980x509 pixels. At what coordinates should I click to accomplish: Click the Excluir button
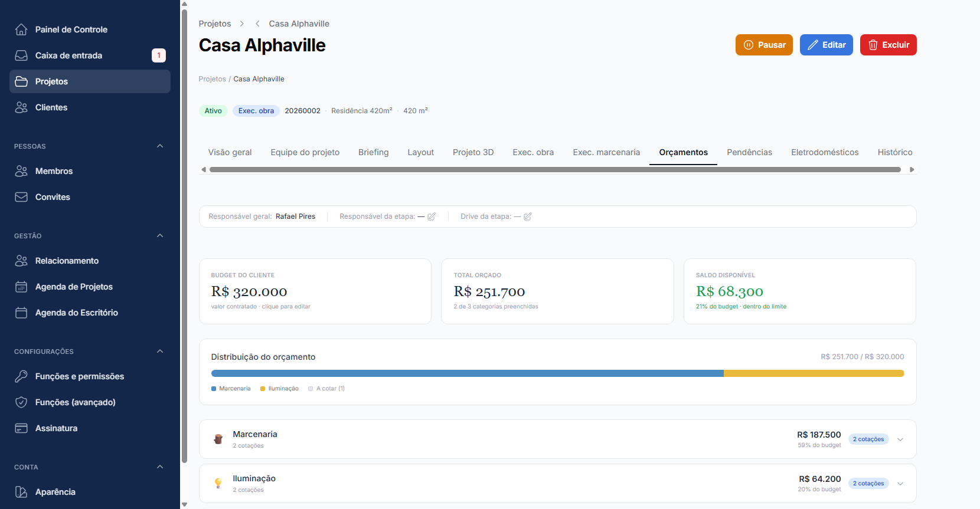point(888,45)
